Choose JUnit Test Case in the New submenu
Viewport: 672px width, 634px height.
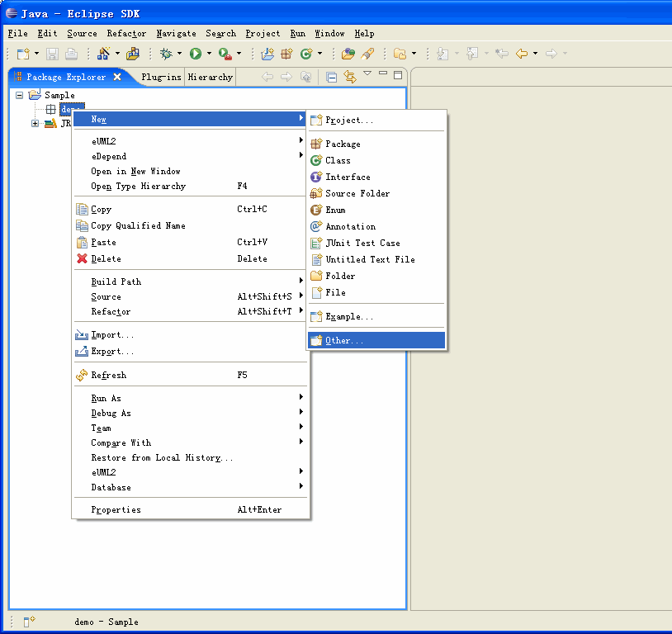point(376,243)
